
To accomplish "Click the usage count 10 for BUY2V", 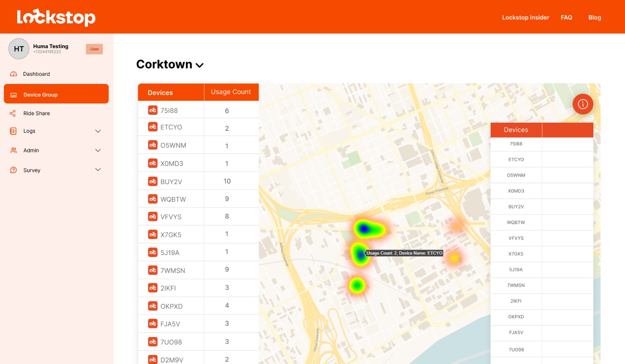I will coord(227,181).
